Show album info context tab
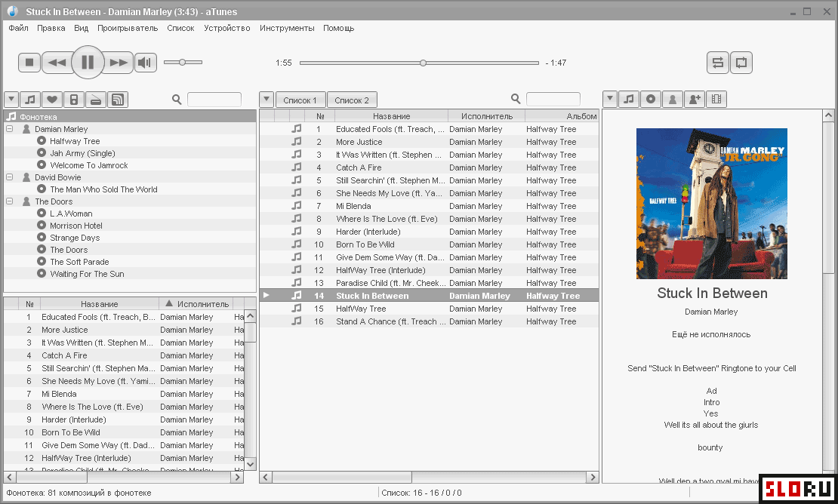 pyautogui.click(x=651, y=99)
